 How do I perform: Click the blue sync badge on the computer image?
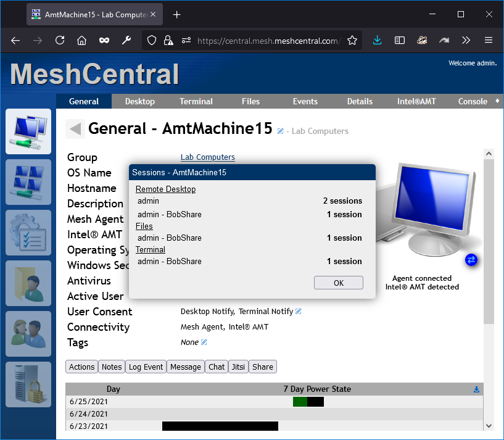(471, 260)
